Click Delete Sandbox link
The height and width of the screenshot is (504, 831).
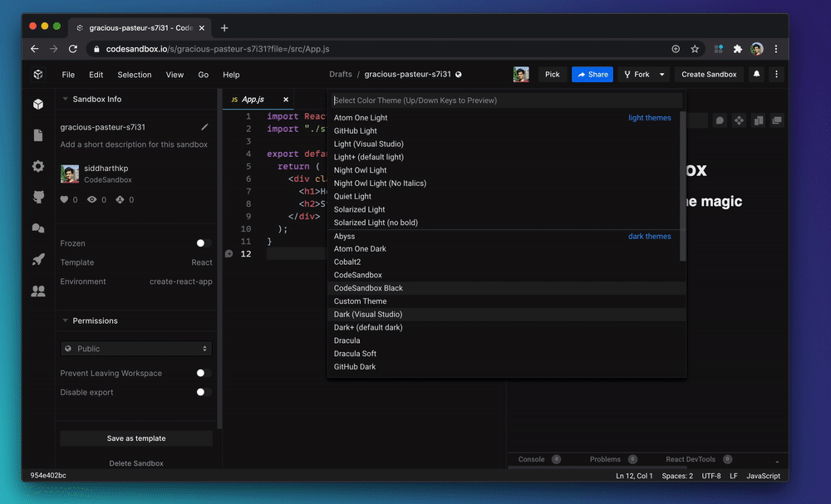[x=136, y=463]
